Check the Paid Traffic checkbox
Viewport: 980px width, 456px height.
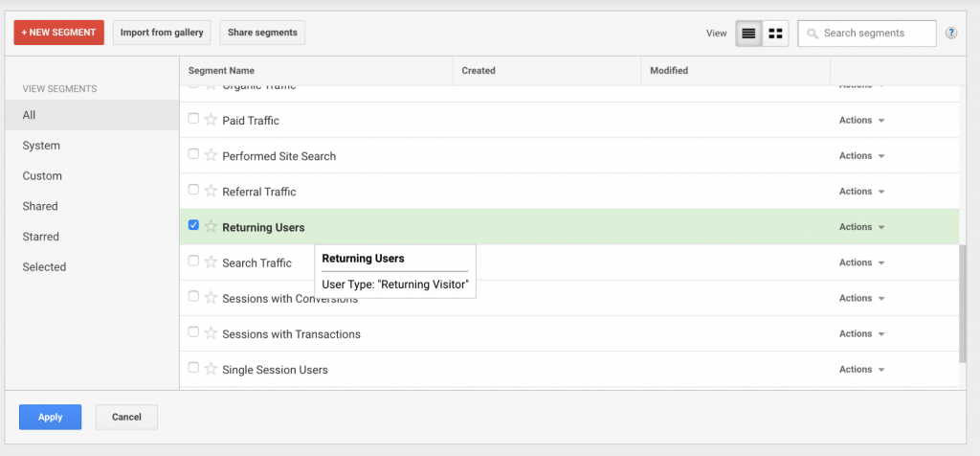(x=193, y=118)
